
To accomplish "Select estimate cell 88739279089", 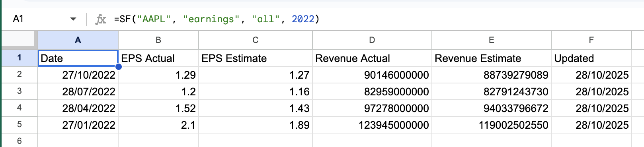I will click(x=492, y=75).
